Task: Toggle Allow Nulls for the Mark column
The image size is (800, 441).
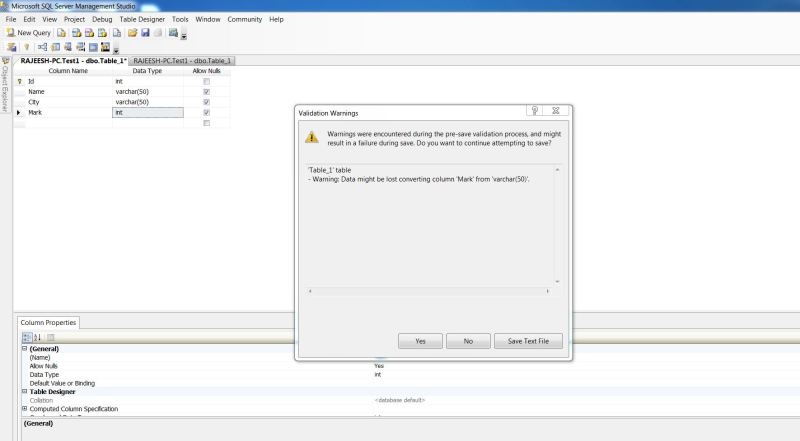Action: (207, 112)
